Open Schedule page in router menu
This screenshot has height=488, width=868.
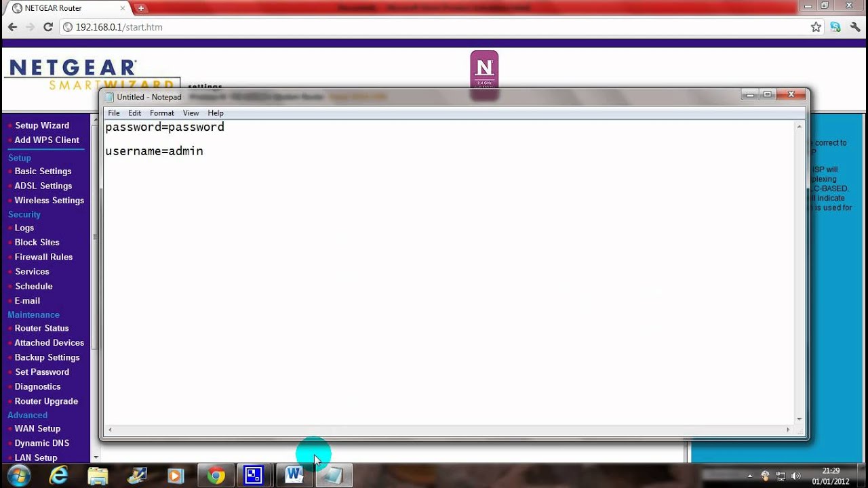click(x=34, y=286)
